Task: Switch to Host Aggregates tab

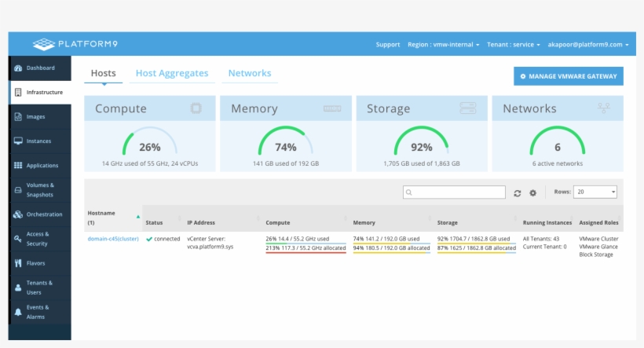Action: 172,74
